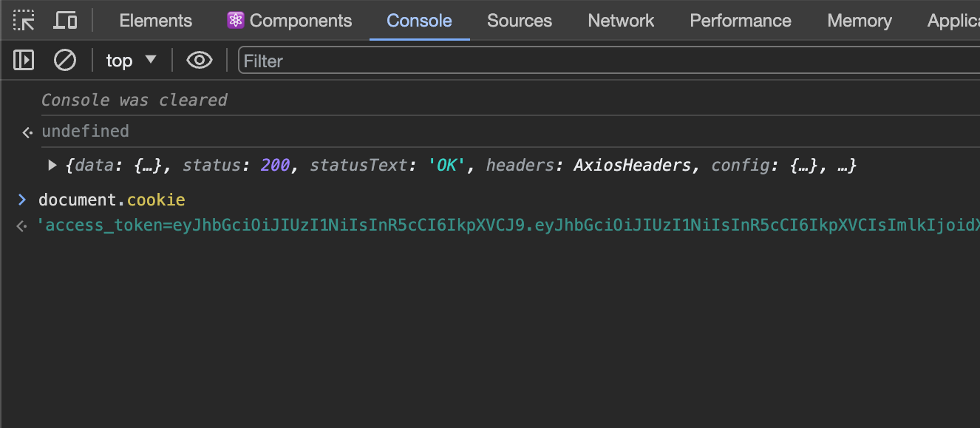Show the console sidebar icon
Image resolution: width=980 pixels, height=428 pixels.
tap(24, 60)
